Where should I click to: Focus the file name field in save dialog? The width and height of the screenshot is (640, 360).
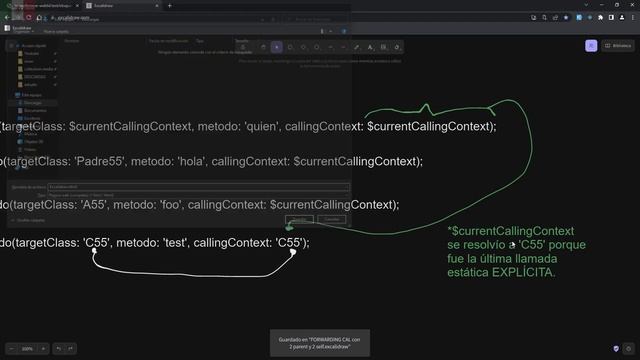click(198, 187)
